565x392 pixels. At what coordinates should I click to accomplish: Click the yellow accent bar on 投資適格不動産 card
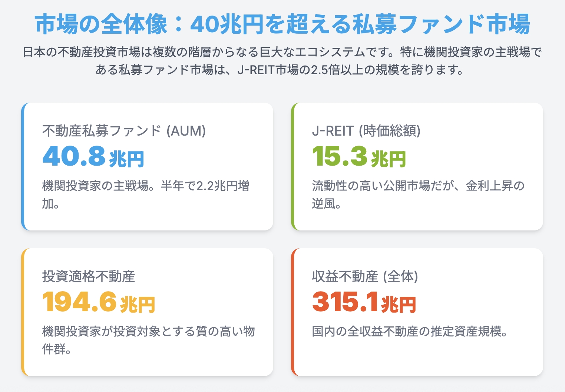(x=23, y=312)
